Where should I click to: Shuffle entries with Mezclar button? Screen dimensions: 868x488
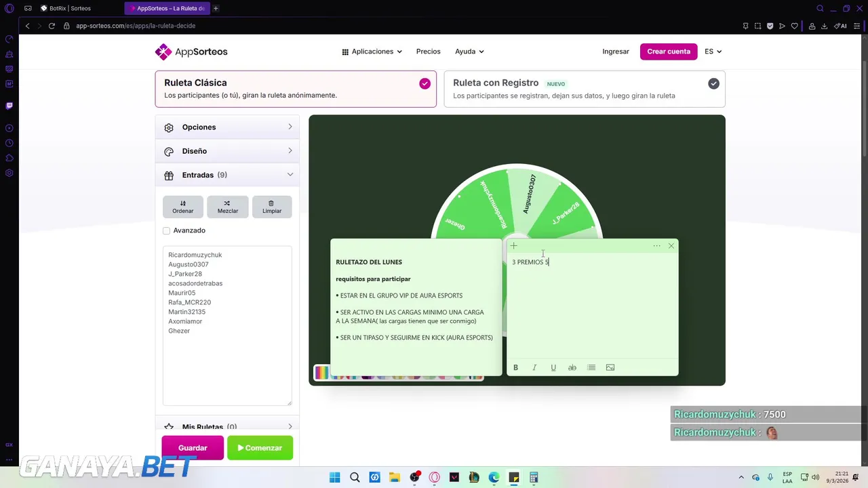(x=227, y=207)
